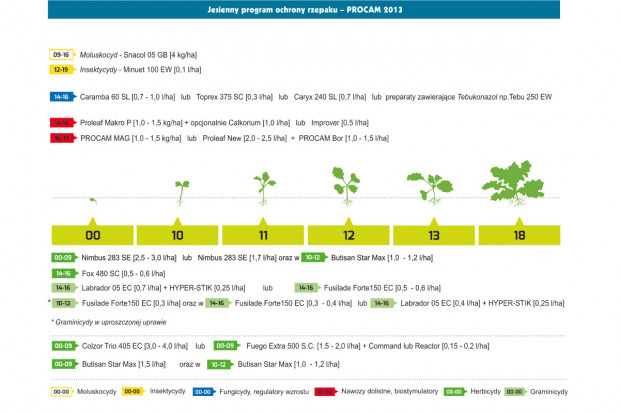Select the blue 14-16 tag before Caramba 60 SL
Viewport: 620px width, 413px height.
(63, 97)
